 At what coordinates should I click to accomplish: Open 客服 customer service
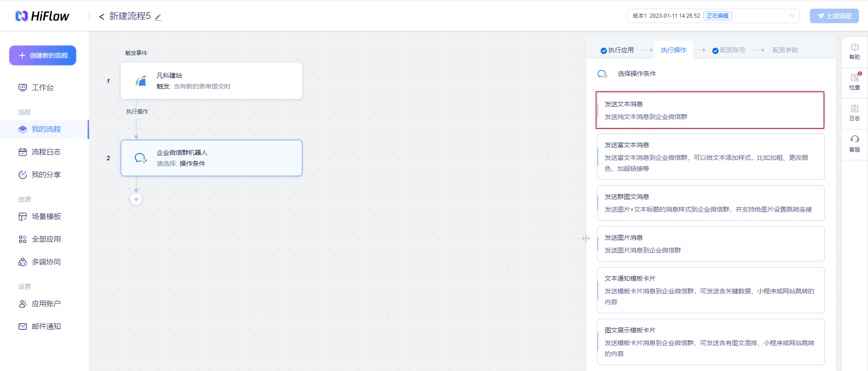pyautogui.click(x=854, y=144)
